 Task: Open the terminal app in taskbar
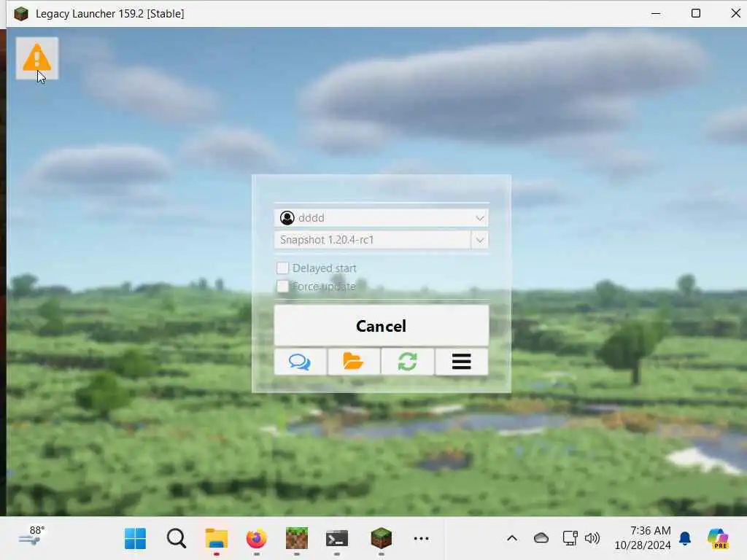(337, 539)
